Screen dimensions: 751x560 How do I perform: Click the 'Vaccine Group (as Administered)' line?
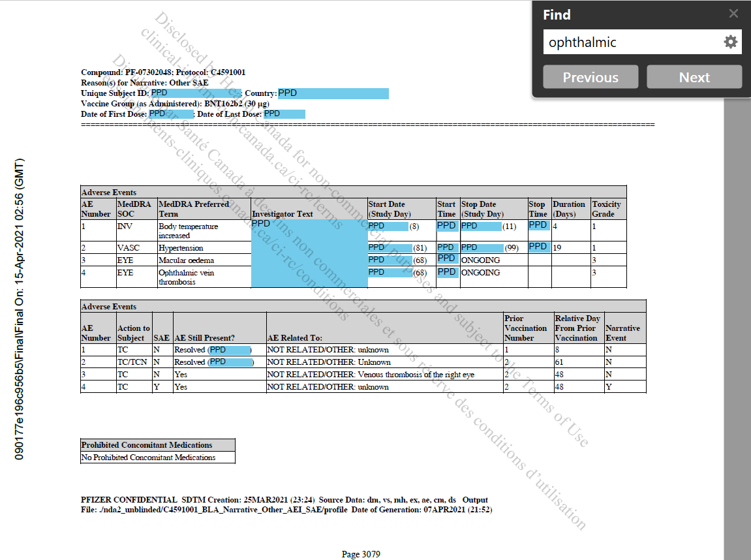click(175, 104)
